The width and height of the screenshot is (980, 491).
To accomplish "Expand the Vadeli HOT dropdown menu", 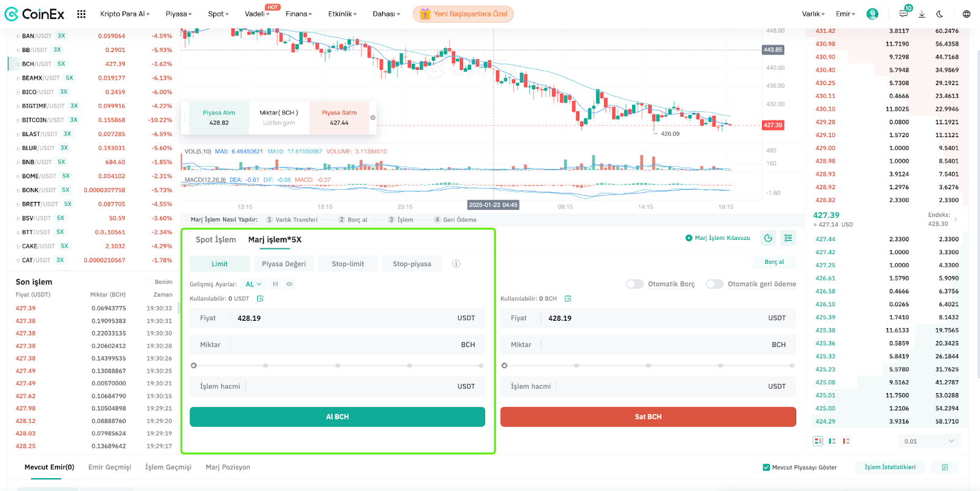I will pos(257,13).
